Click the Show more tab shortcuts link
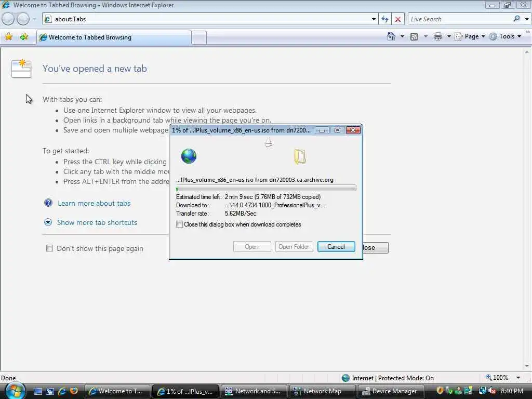The height and width of the screenshot is (399, 532). [x=97, y=222]
